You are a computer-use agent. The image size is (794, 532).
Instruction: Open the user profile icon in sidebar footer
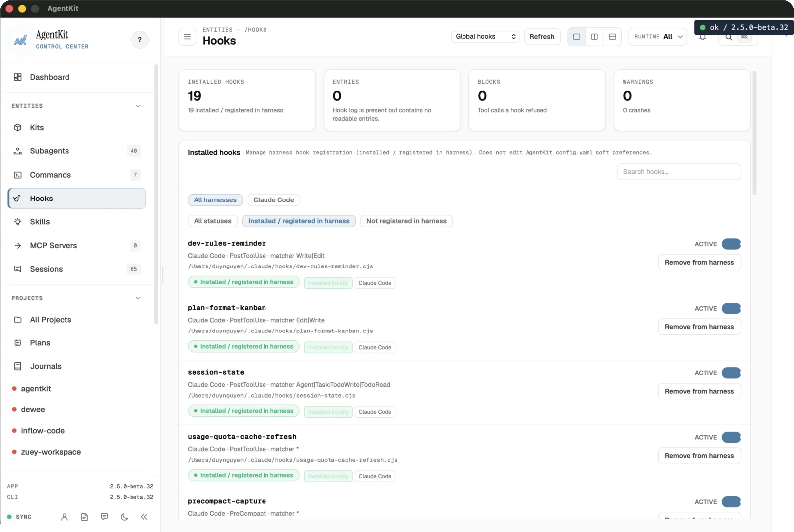click(x=65, y=517)
